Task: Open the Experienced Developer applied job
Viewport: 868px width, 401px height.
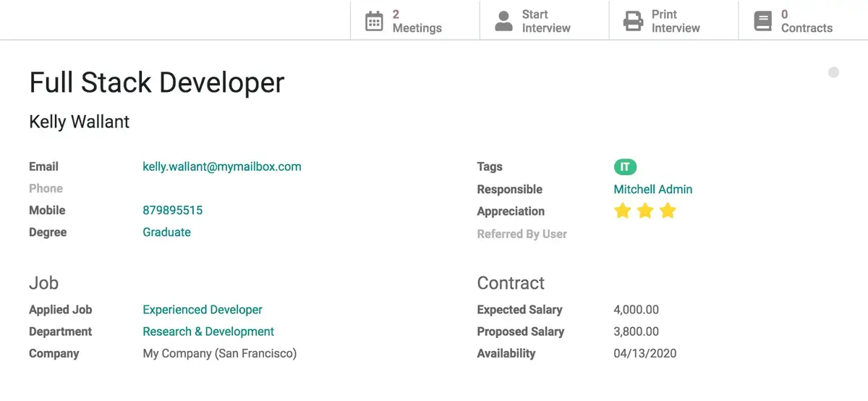Action: coord(203,310)
